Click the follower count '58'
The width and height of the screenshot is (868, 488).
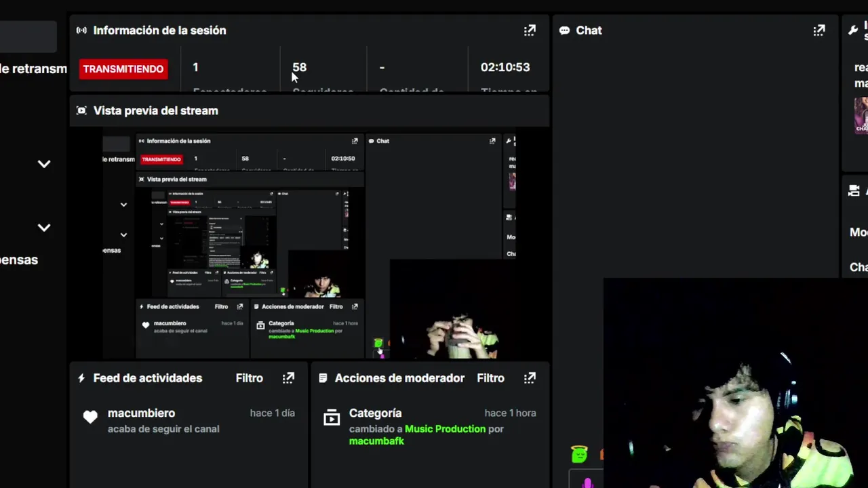point(300,67)
